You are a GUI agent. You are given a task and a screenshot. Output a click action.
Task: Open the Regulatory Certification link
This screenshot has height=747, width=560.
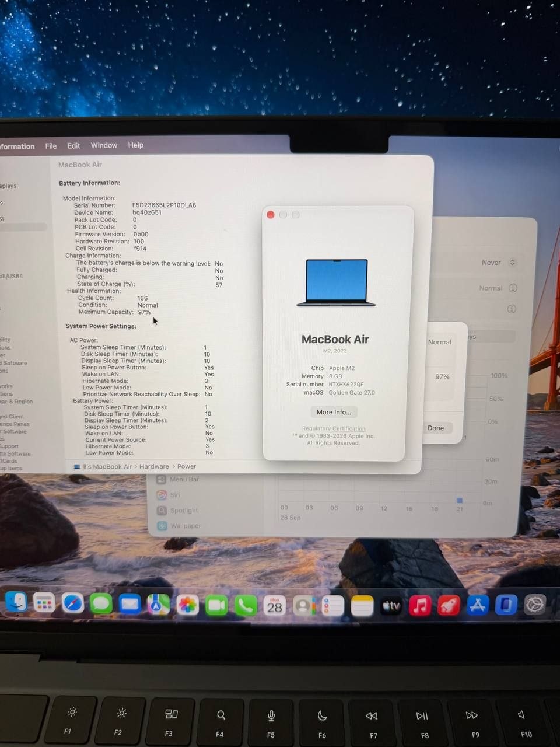pyautogui.click(x=334, y=428)
